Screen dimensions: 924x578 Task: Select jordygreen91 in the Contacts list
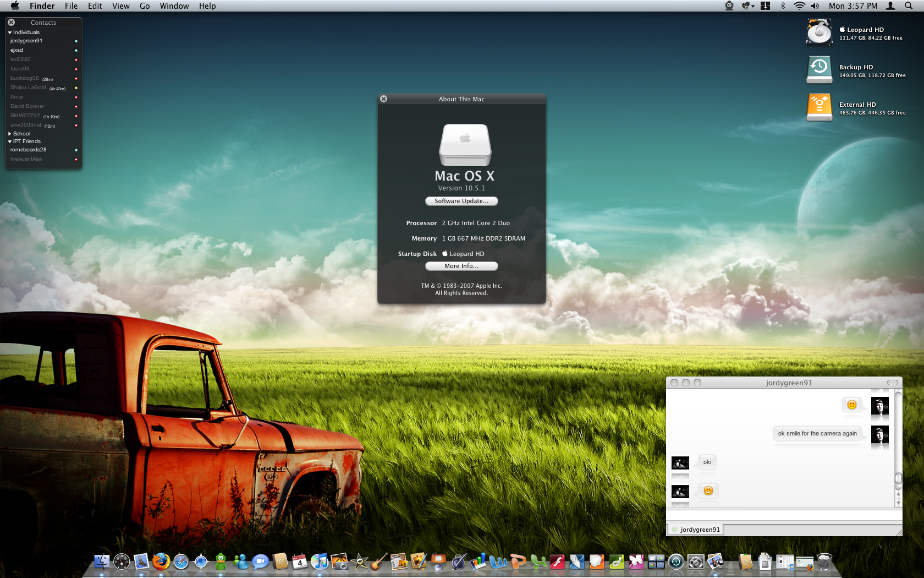pos(43,41)
